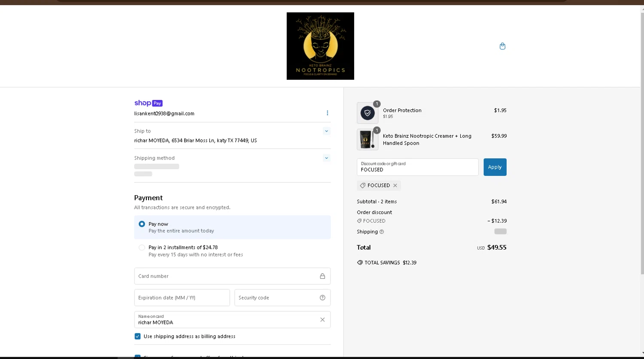Viewport: 644px width, 359px height.
Task: Click the Subtotal · 2 items label
Action: pyautogui.click(x=377, y=202)
